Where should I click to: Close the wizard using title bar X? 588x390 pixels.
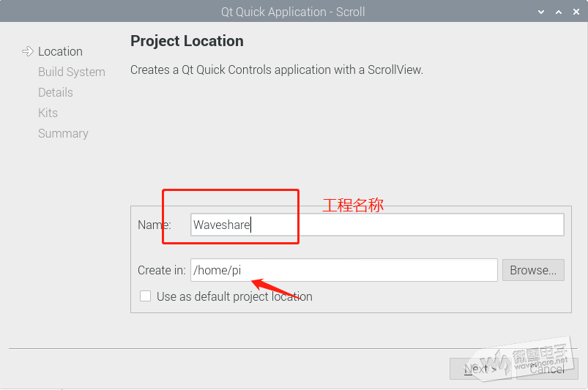tap(575, 12)
